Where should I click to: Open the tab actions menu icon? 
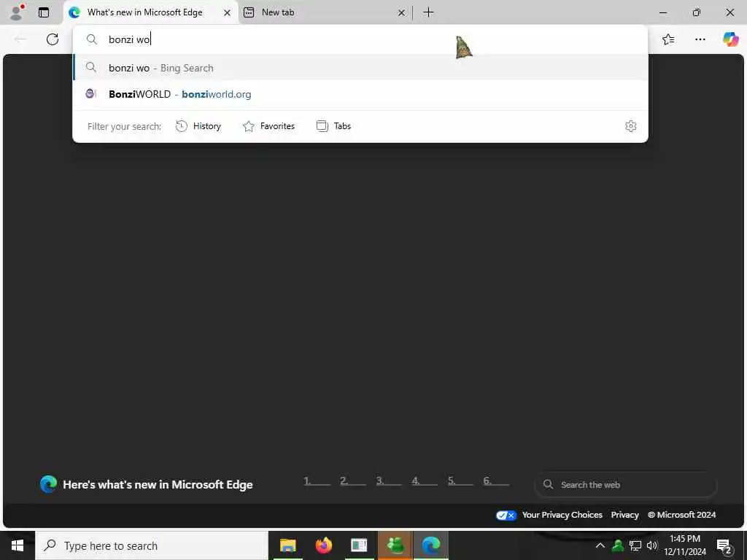[x=44, y=12]
